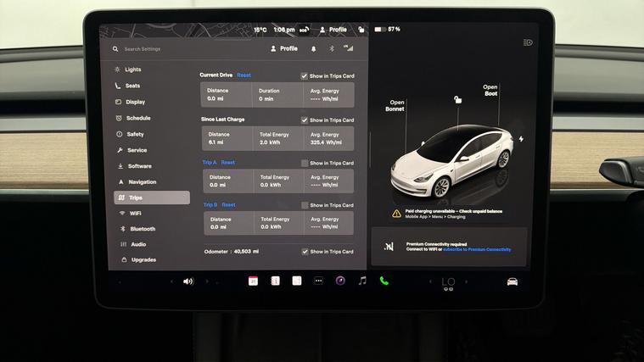Enable Trip A Show in Trips Card

[305, 163]
